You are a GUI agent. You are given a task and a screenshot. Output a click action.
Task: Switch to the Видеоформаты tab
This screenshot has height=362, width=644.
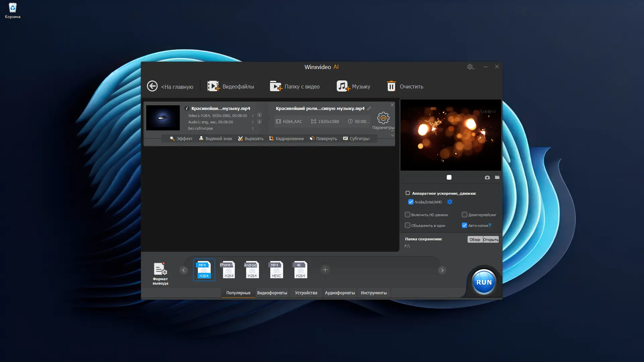pos(272,293)
